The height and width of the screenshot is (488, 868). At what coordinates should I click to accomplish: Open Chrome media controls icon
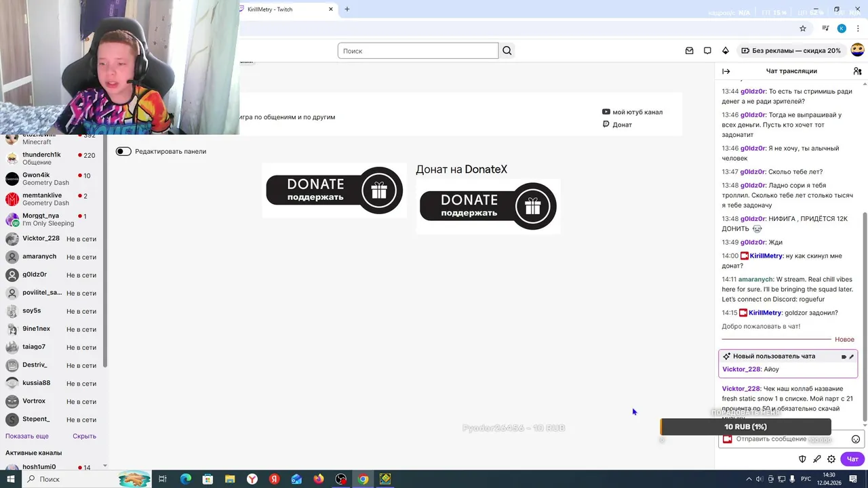825,28
